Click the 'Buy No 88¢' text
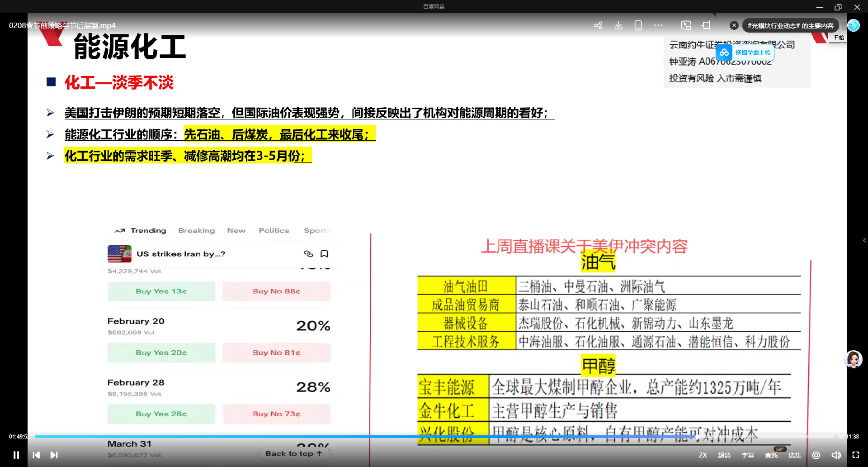This screenshot has width=868, height=467. point(277,291)
